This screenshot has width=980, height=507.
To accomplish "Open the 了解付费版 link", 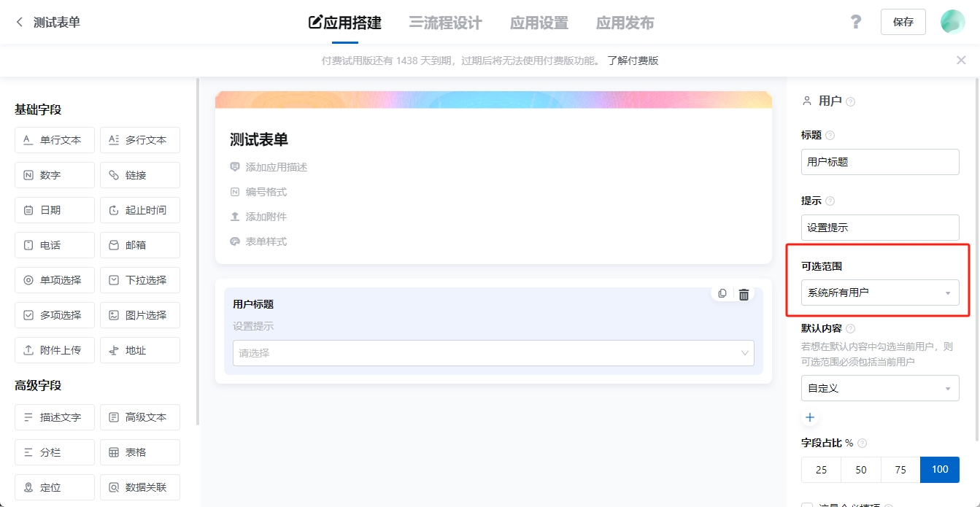I will click(631, 60).
